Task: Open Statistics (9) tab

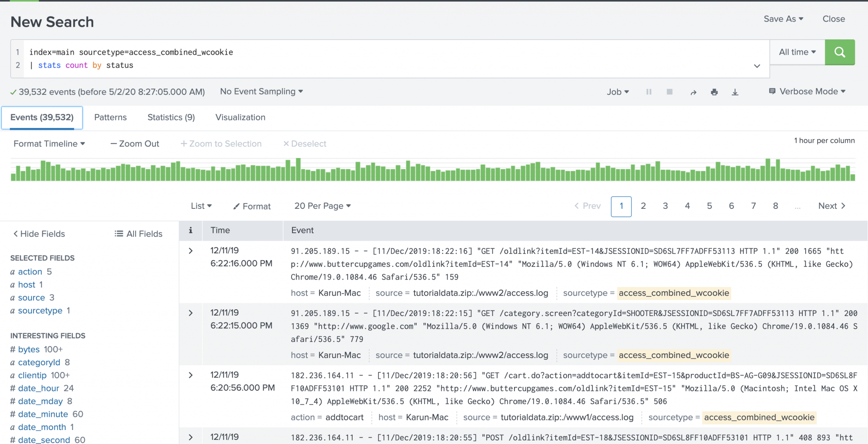Action: [171, 117]
